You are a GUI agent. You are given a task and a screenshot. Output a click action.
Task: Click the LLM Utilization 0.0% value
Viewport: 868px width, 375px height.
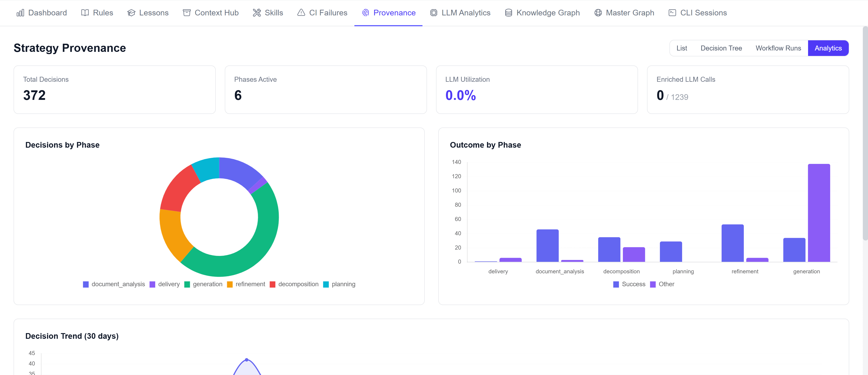pos(461,96)
